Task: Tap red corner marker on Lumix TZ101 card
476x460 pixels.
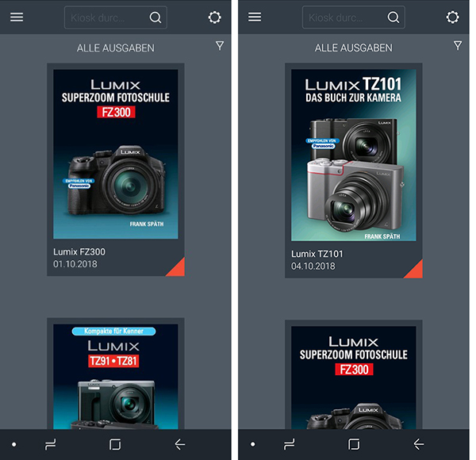Action: tap(416, 271)
